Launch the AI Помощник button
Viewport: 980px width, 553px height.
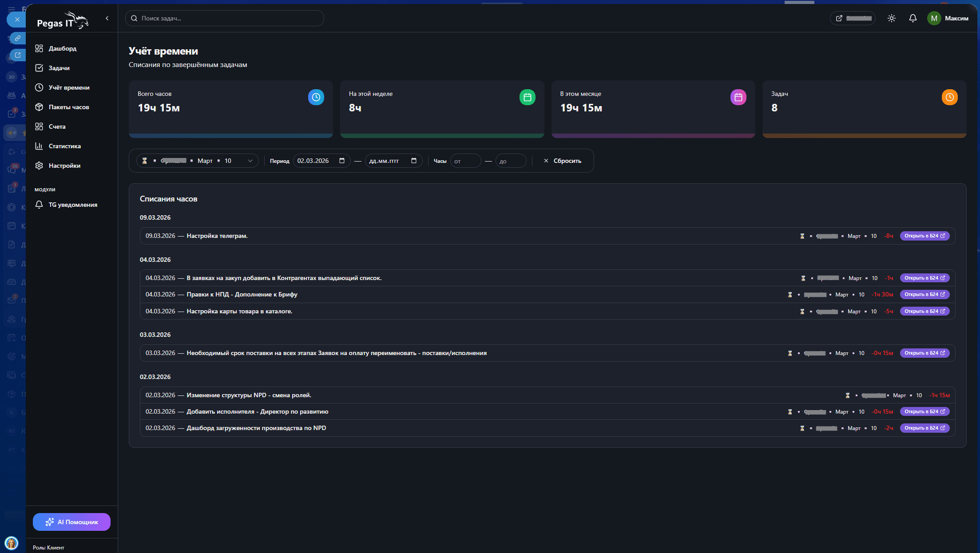71,522
